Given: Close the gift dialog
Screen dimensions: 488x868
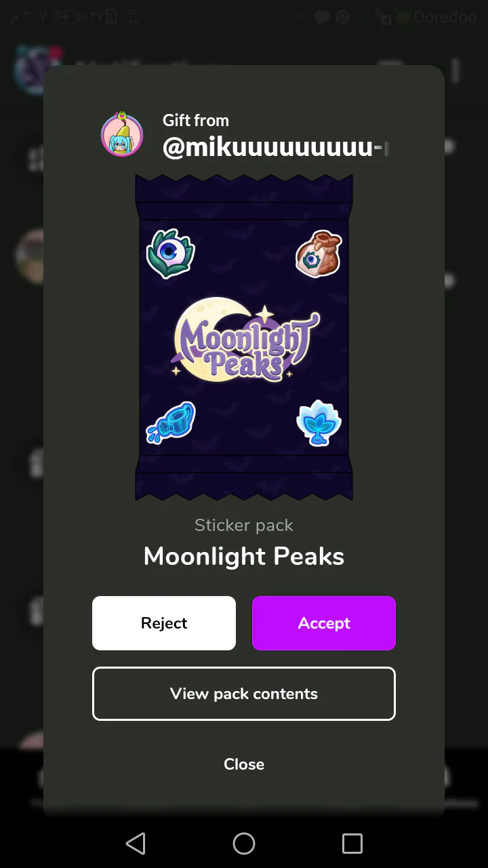Looking at the screenshot, I should (x=244, y=764).
